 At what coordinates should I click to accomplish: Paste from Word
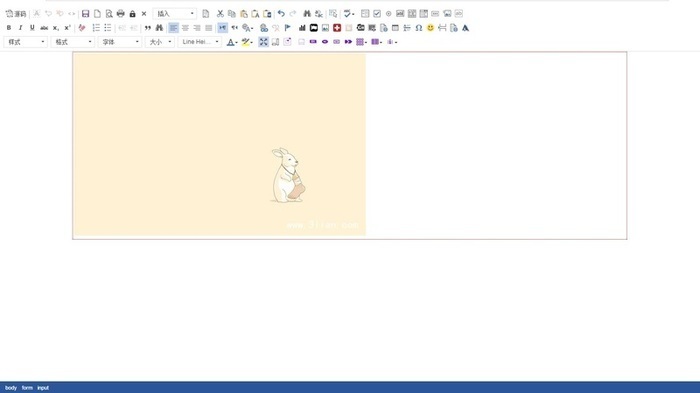click(267, 14)
